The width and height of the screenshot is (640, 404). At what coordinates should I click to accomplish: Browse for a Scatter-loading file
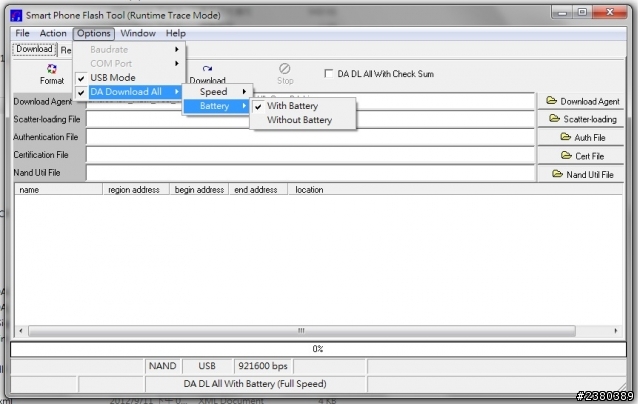pos(582,119)
